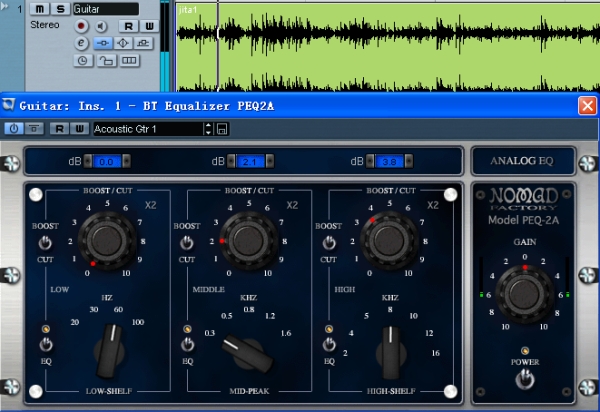Click high band 3.8 dB field

[389, 161]
